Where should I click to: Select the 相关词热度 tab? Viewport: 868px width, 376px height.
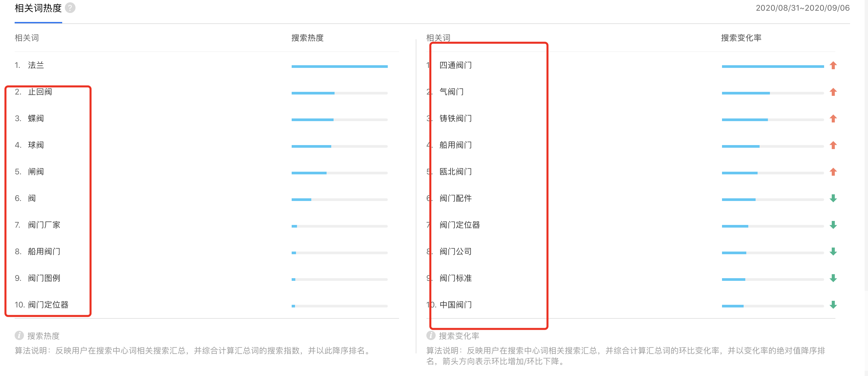[38, 8]
